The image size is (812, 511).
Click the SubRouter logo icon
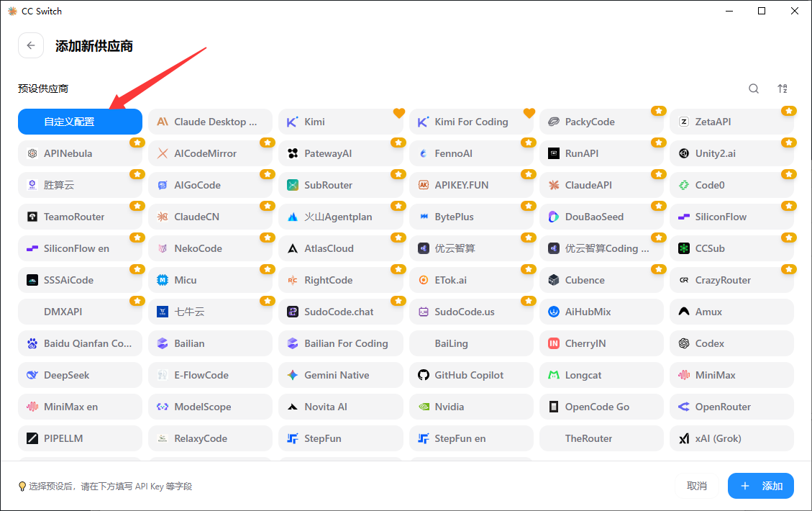[293, 185]
